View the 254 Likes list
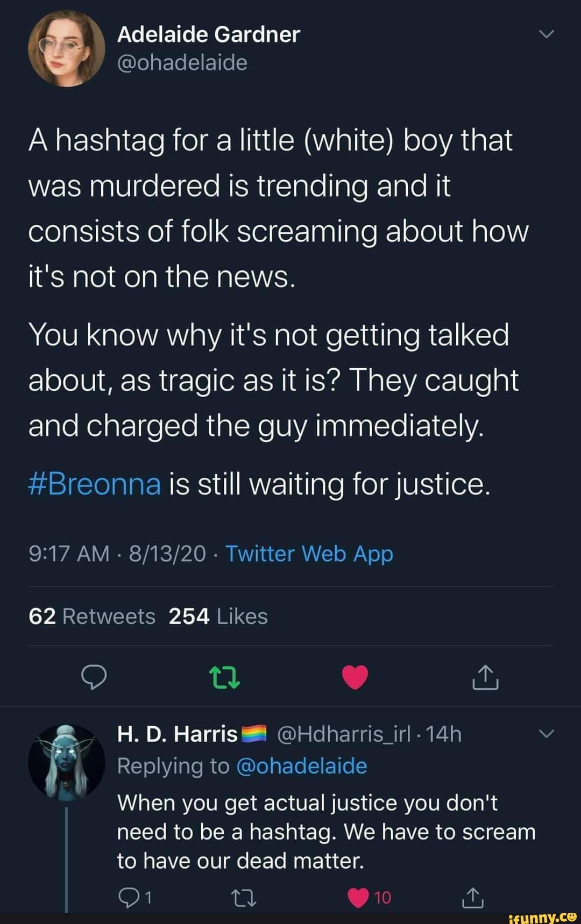Screen dimensions: 581x924 click(218, 617)
